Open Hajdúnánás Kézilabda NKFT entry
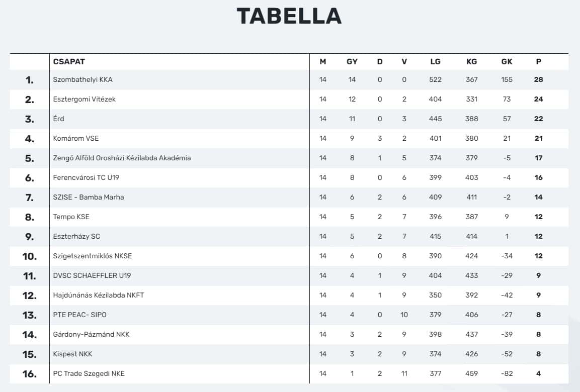 99,295
